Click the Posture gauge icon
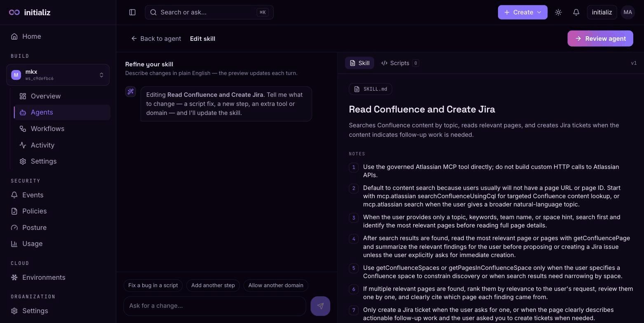644x323 pixels. 14,227
